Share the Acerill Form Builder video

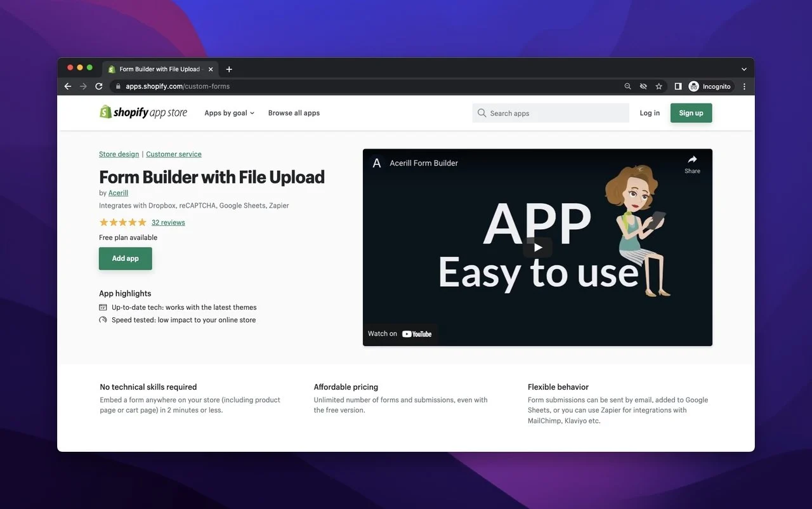click(x=692, y=164)
